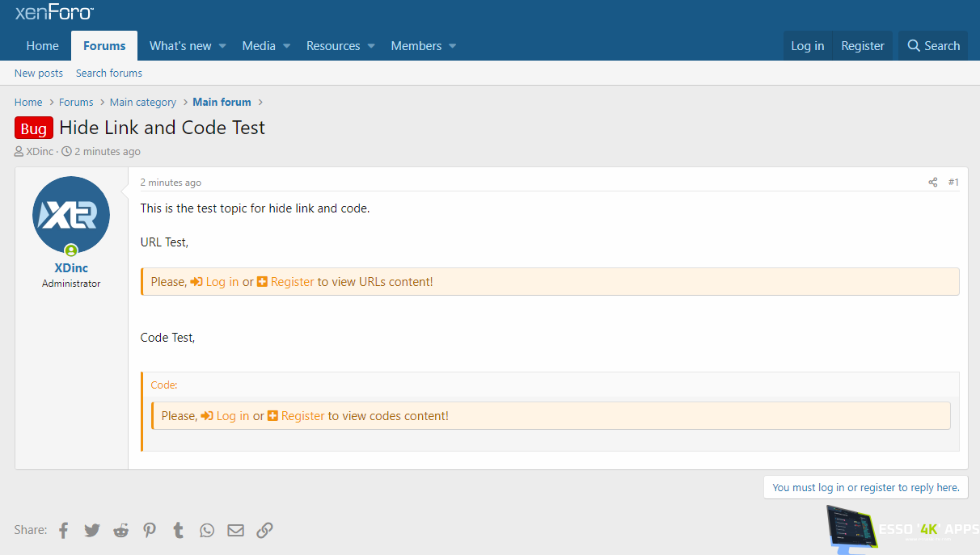
Task: Click the Register button in header
Action: 862,46
